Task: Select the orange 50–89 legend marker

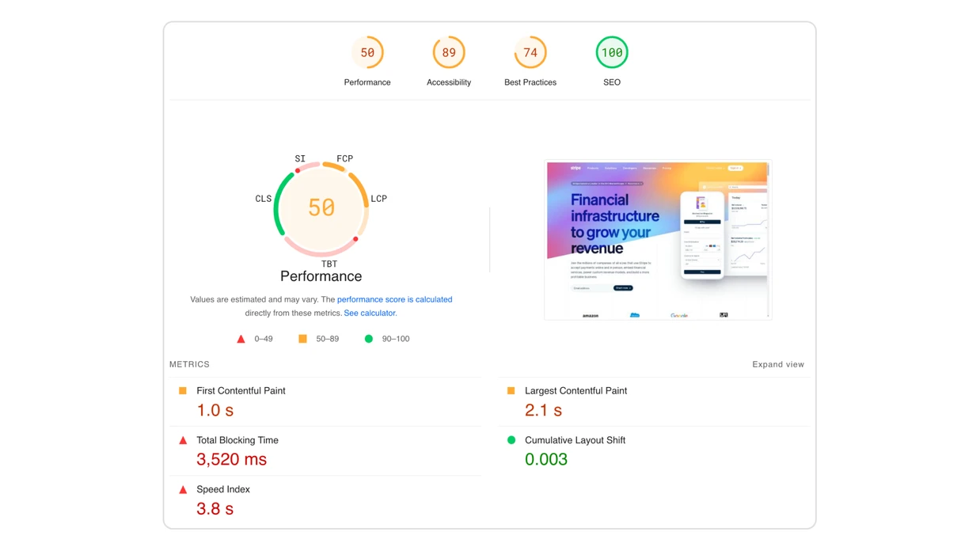Action: tap(302, 338)
